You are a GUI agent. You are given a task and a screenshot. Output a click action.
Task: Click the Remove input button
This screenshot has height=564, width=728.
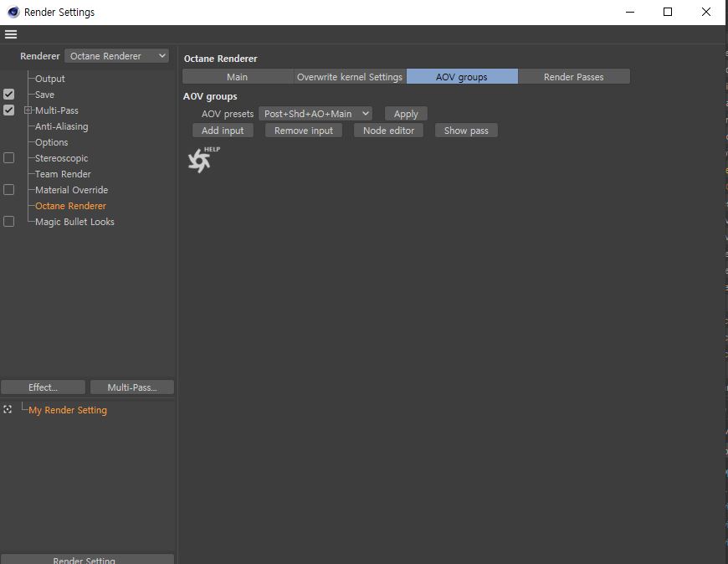304,131
